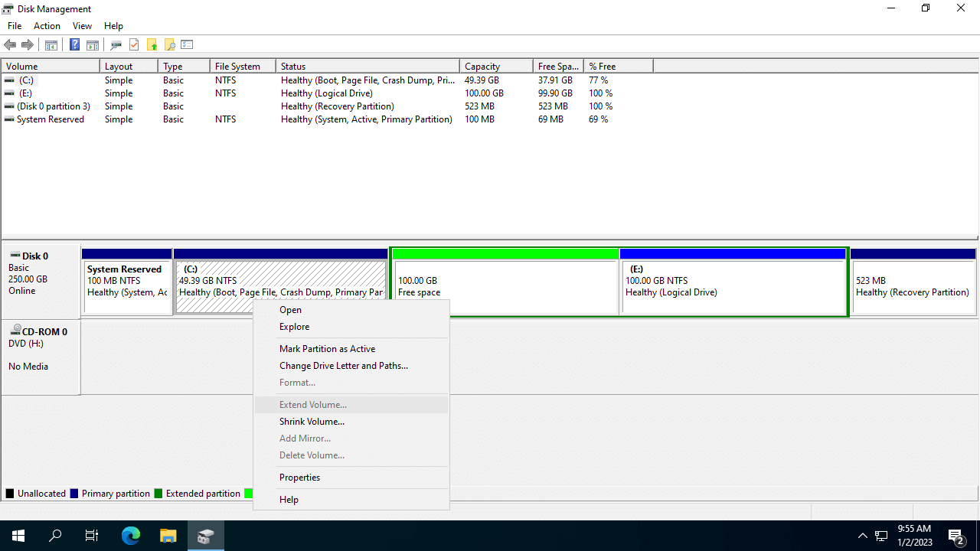
Task: Click the Forward arrow in the toolbar
Action: pos(28,45)
